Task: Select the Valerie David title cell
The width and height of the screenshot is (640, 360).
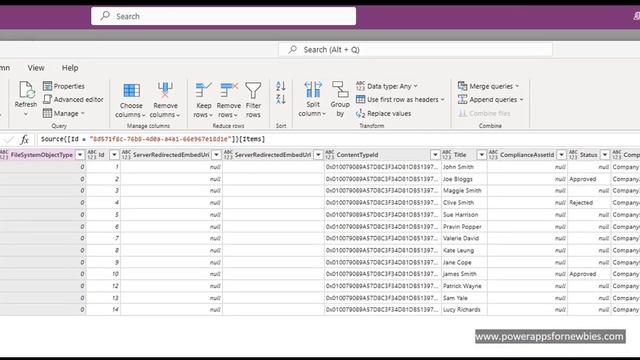Action: [x=464, y=238]
